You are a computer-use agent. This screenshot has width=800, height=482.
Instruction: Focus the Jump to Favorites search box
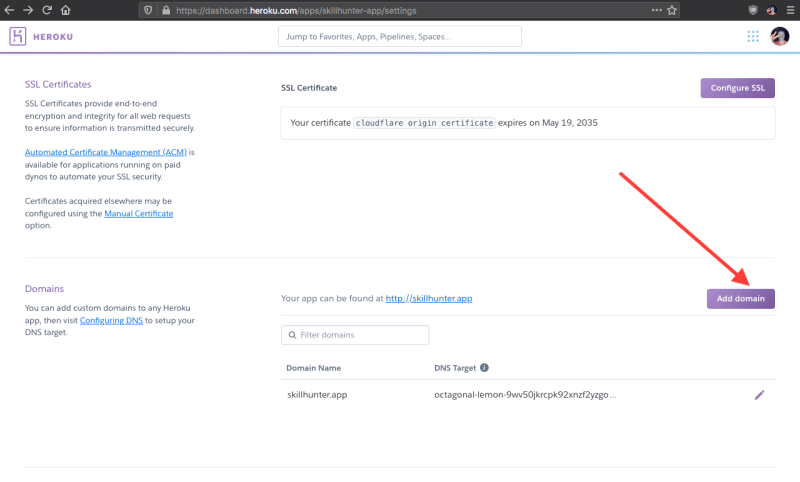click(x=400, y=36)
